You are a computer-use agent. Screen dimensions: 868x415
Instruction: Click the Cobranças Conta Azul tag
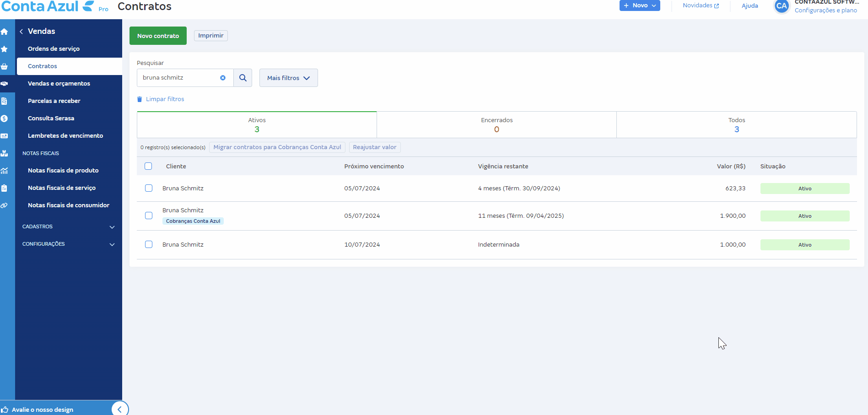(193, 221)
